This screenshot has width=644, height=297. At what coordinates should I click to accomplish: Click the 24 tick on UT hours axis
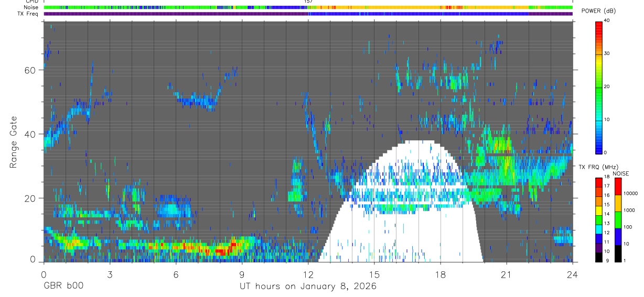[572, 274]
